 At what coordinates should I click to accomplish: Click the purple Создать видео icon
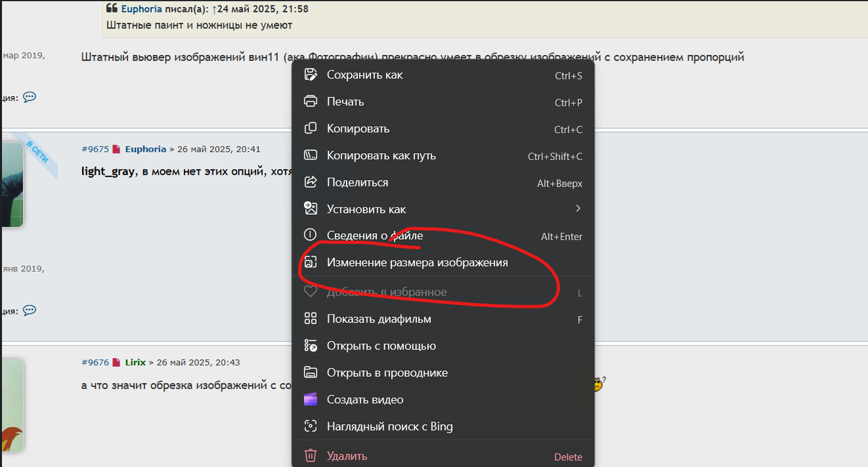311,399
